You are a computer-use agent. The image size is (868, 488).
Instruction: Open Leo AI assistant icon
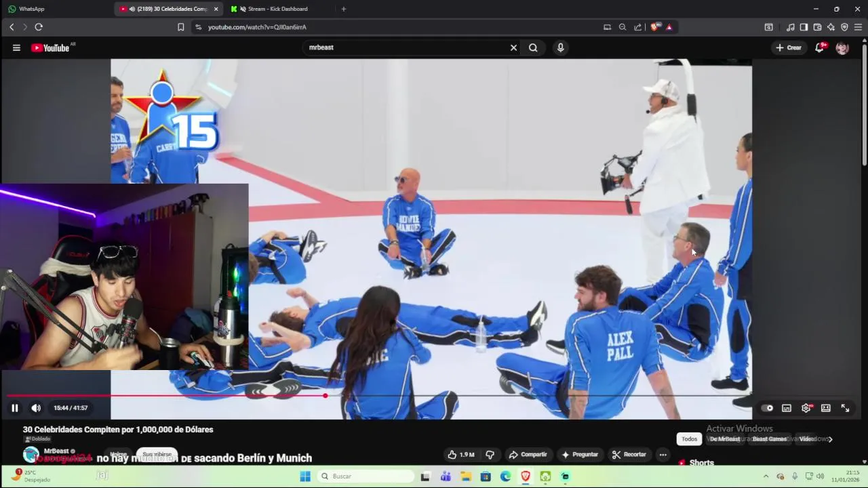(831, 27)
